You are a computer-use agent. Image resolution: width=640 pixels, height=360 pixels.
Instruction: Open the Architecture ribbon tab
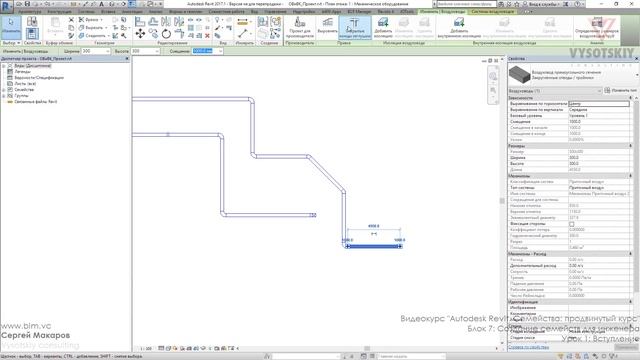click(30, 12)
